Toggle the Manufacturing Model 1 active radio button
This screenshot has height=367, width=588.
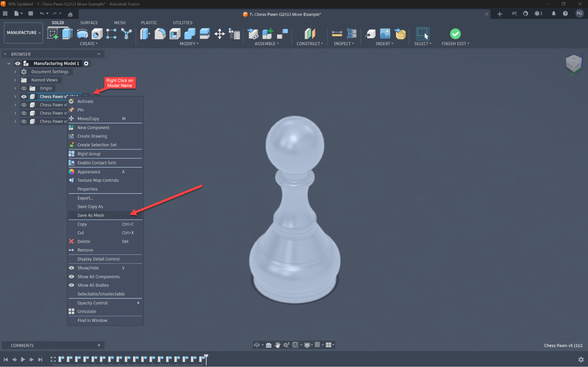pos(86,63)
